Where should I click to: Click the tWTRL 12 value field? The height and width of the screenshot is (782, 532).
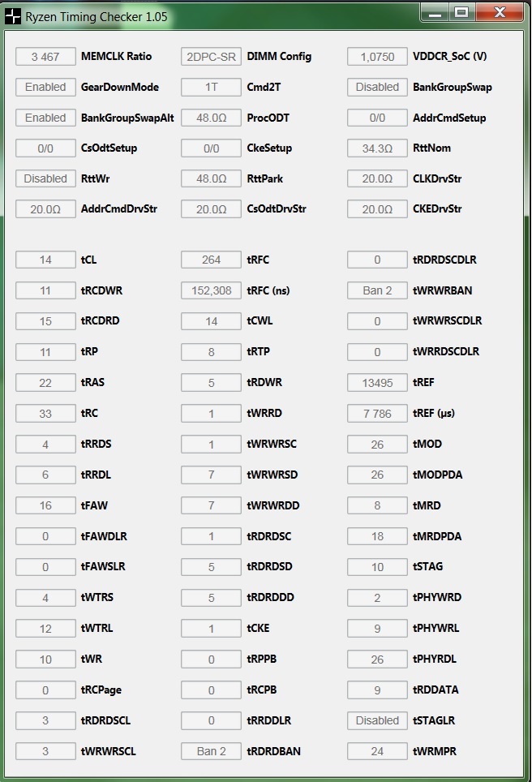point(45,629)
